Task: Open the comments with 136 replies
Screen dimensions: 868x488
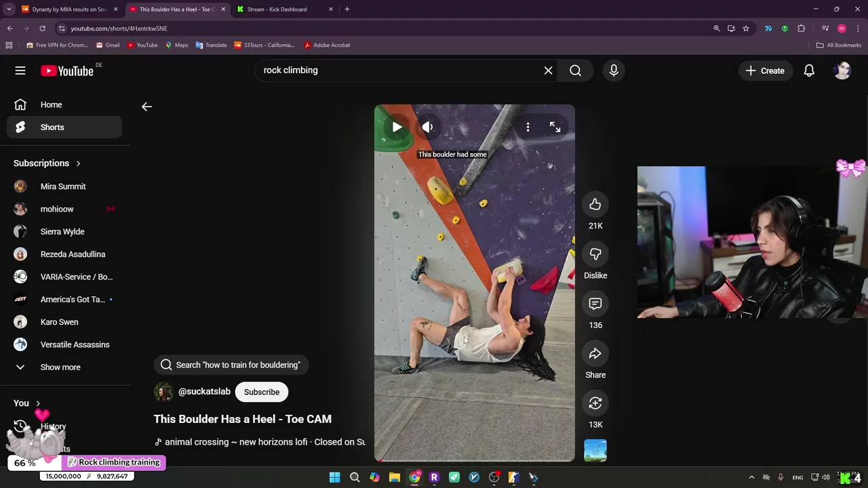Action: click(595, 304)
